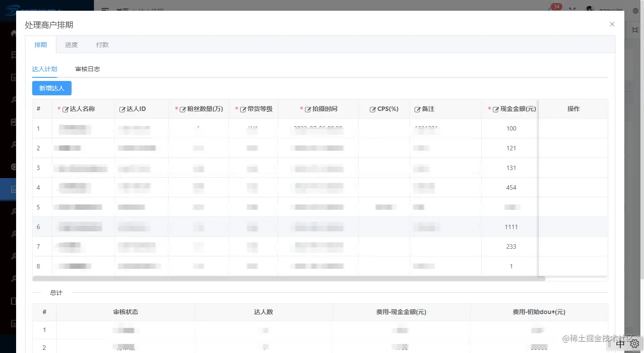Open the input method settings gear
The width and height of the screenshot is (644, 353).
[x=634, y=344]
